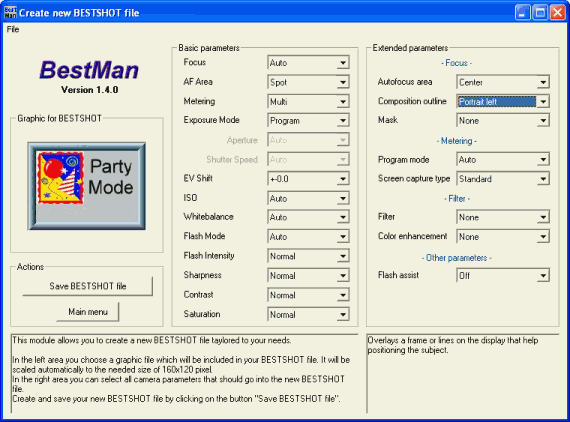
Task: Expand the Flash assist dropdown set to Off
Action: tap(503, 276)
